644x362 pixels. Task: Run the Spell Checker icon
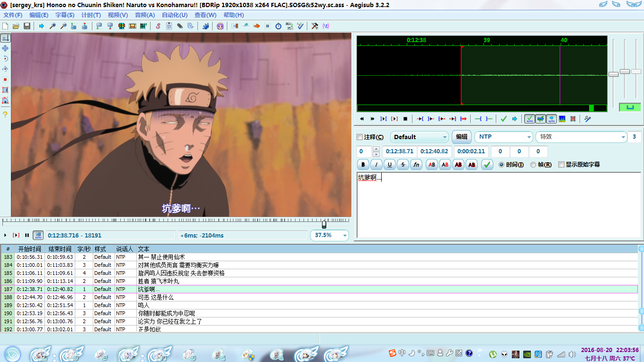coord(300,26)
